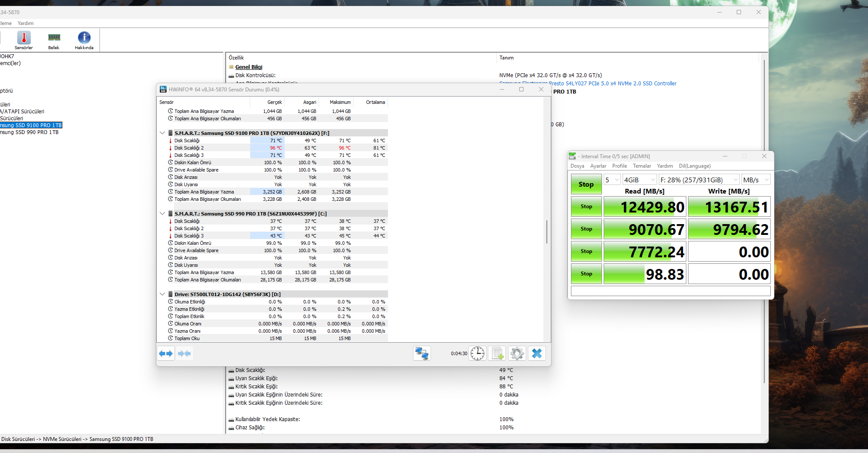This screenshot has width=868, height=453.
Task: Open the F: 28% drive selection dropdown
Action: (699, 180)
